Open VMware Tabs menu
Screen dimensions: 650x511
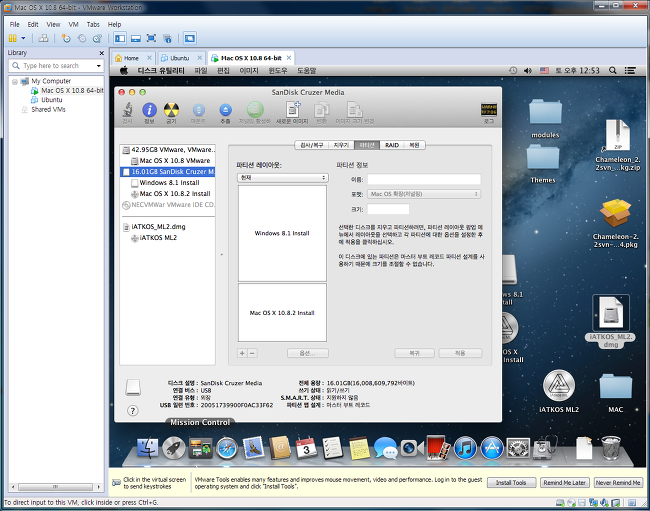[93, 24]
